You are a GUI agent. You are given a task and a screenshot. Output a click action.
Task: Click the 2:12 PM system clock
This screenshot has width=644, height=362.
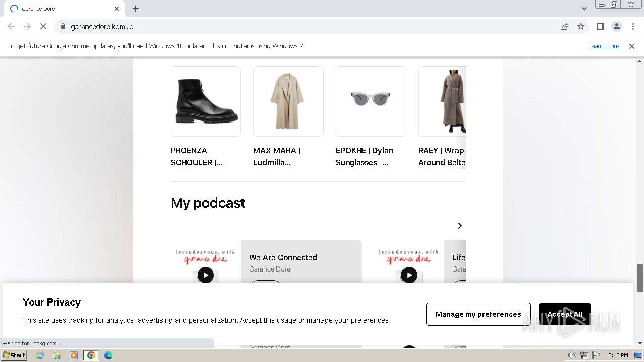pos(618,355)
